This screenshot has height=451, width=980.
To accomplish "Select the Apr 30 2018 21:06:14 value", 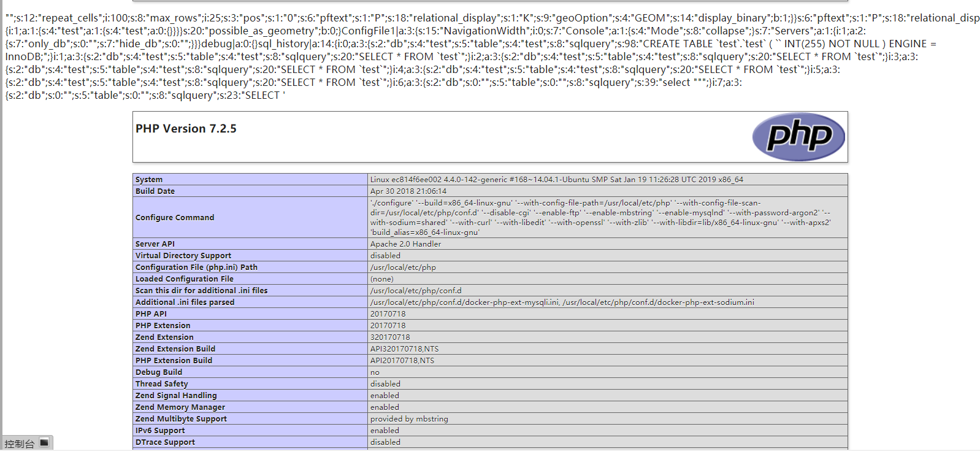I will pos(408,191).
